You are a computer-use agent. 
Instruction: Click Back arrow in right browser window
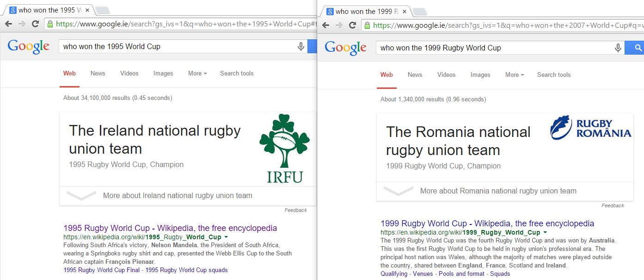click(x=326, y=25)
